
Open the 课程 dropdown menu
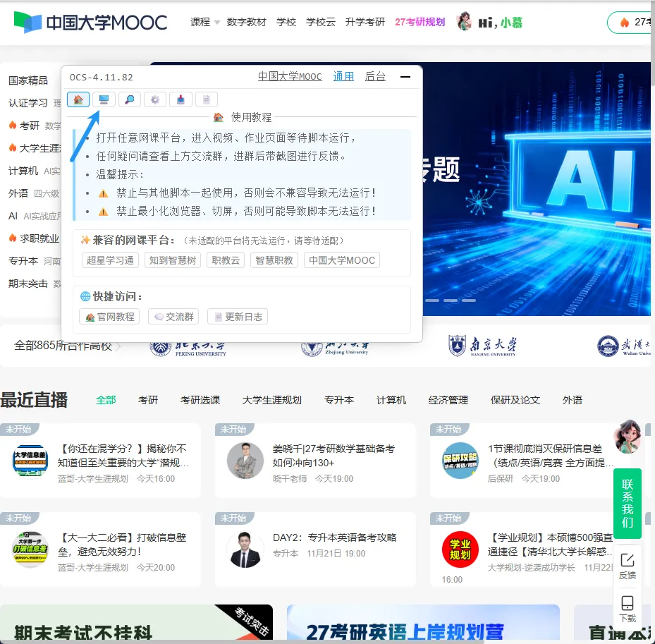202,22
